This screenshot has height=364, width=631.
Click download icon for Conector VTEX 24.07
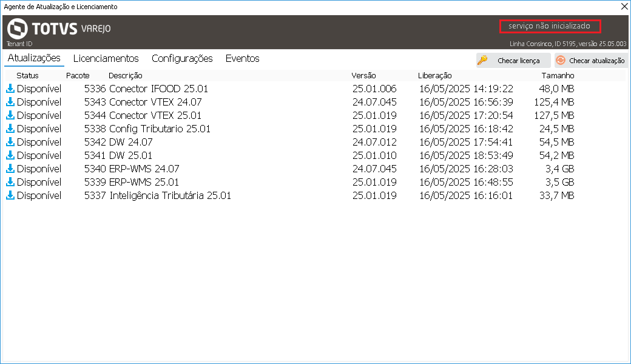[10, 102]
